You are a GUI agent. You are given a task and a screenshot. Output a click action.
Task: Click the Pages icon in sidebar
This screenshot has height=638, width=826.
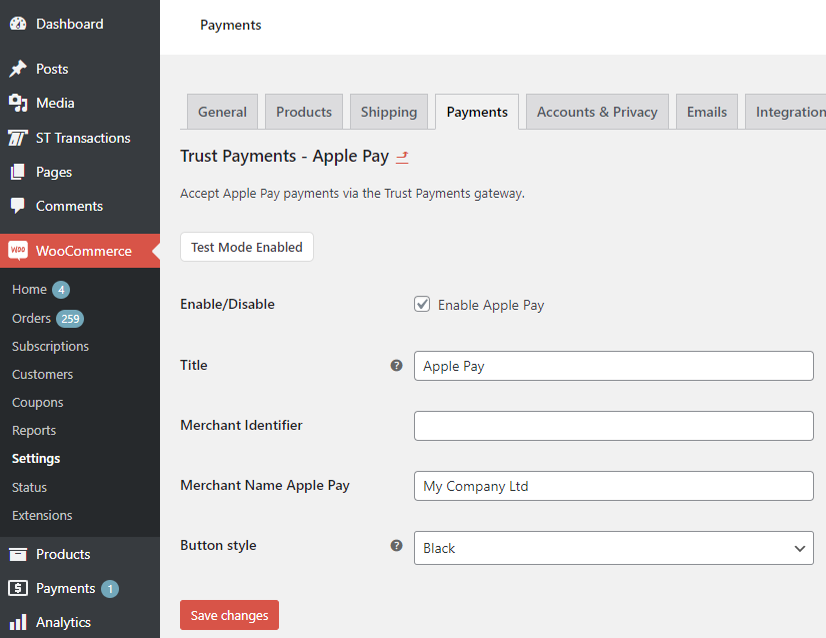[18, 172]
